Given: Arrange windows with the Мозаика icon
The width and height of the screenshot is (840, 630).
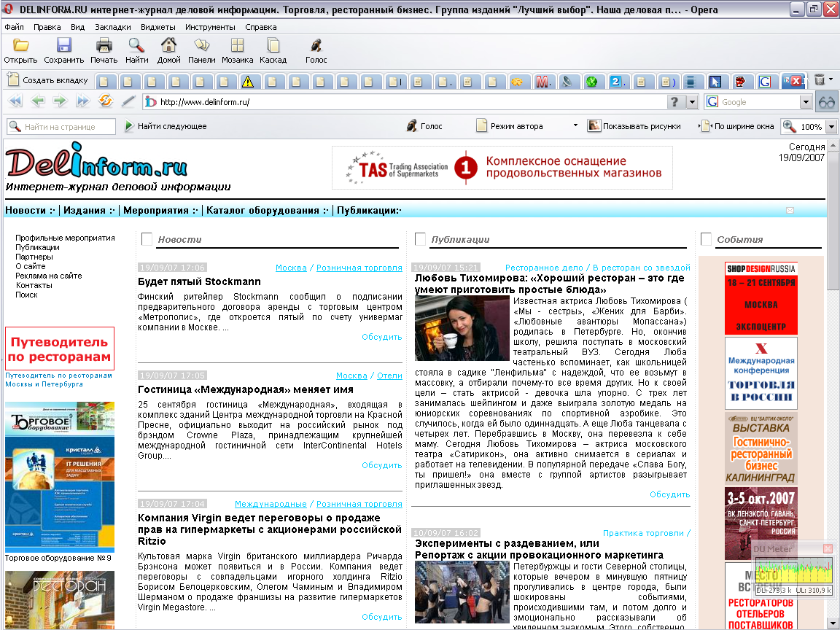Looking at the screenshot, I should coord(237,45).
